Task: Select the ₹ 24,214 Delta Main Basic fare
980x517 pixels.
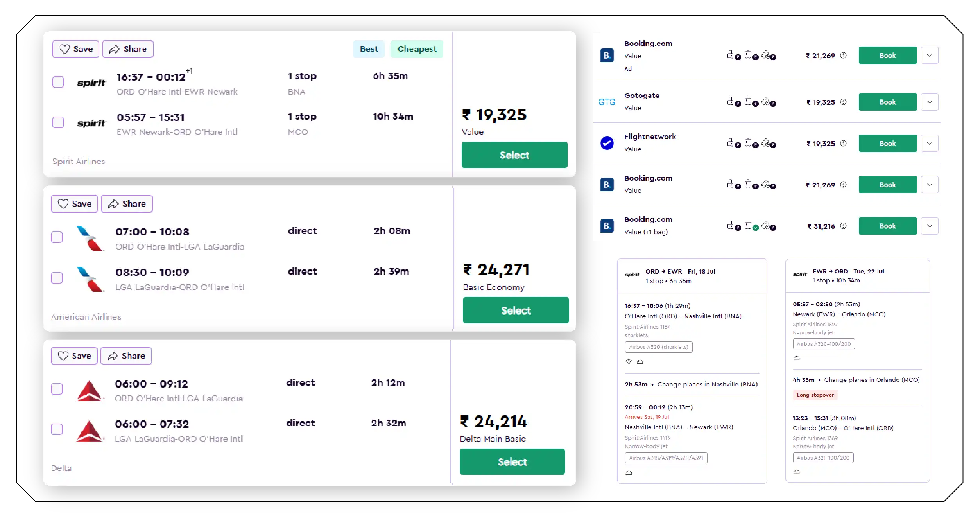Action: 512,462
